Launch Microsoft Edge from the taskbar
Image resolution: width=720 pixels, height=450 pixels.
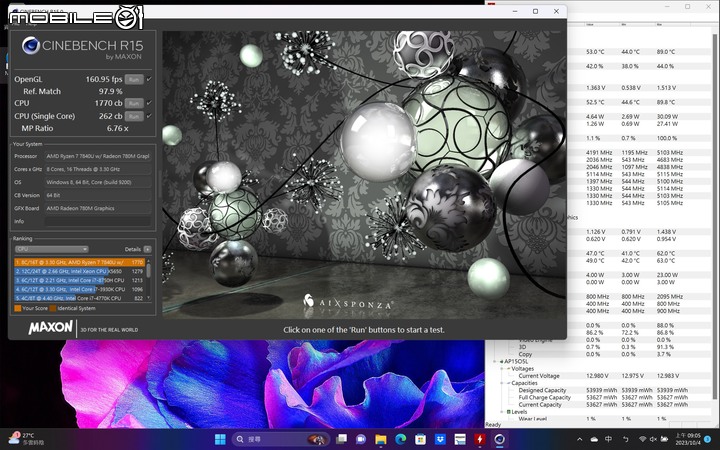(x=400, y=439)
